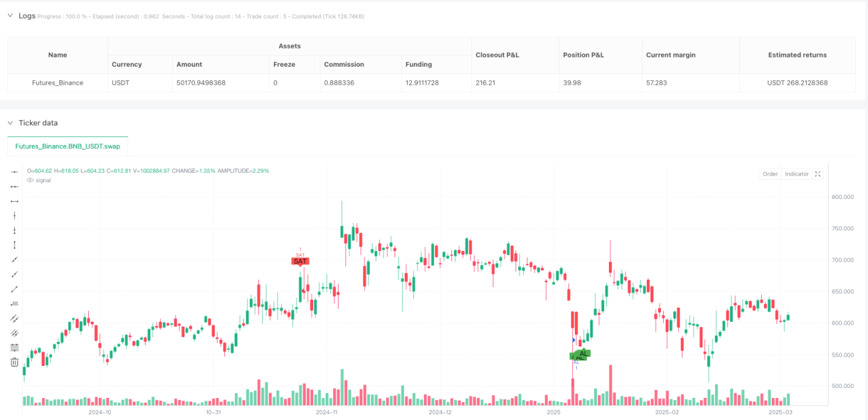Click the trash icon to delete drawings
868x420 pixels.
15,362
